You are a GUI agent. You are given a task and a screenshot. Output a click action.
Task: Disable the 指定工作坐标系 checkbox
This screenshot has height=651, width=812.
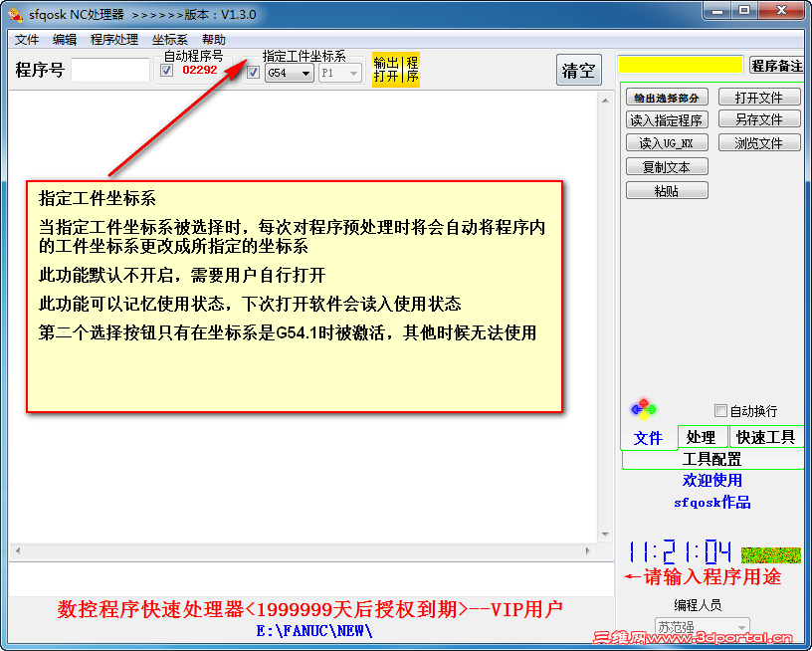[x=253, y=72]
